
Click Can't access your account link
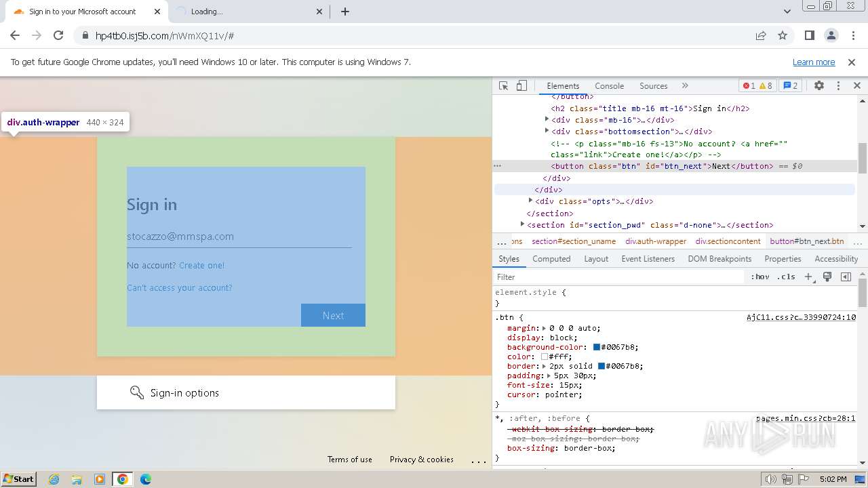click(x=179, y=287)
